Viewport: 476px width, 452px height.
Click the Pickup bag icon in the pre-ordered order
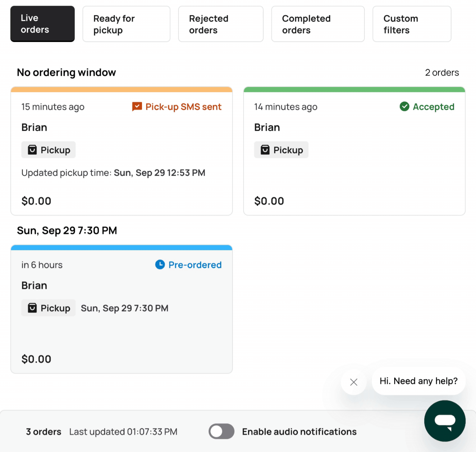tap(32, 308)
